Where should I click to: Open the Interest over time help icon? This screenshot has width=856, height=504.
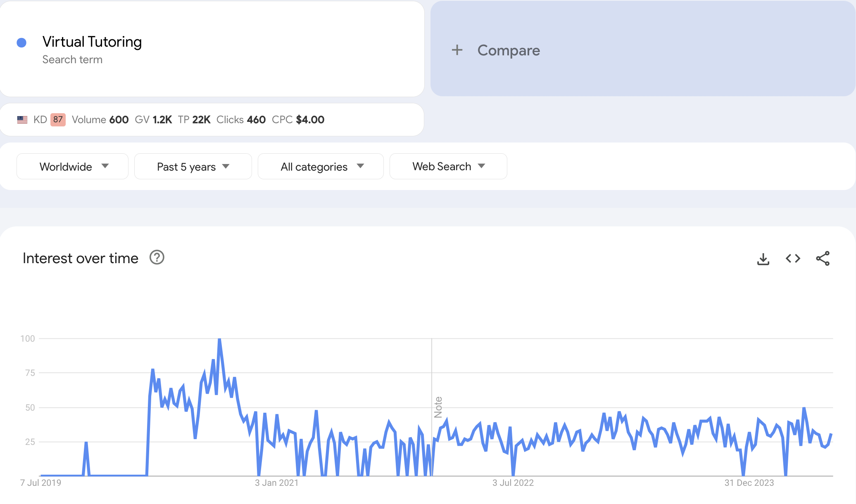pos(157,258)
